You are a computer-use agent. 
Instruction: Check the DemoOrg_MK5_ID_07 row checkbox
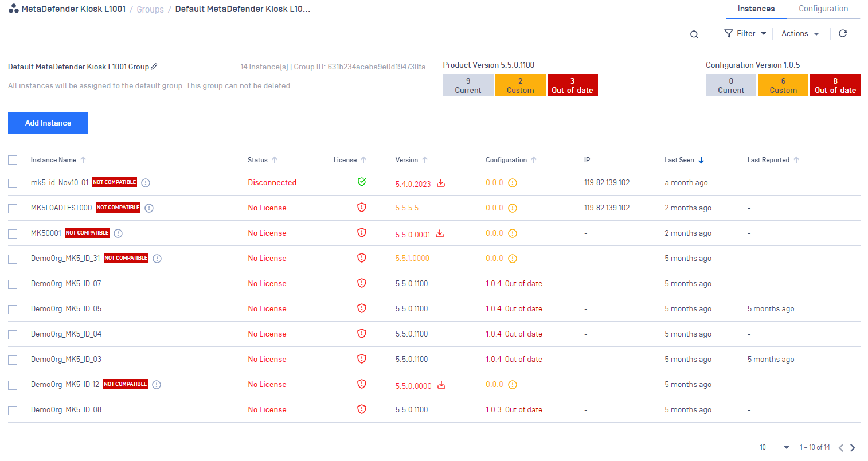13,284
